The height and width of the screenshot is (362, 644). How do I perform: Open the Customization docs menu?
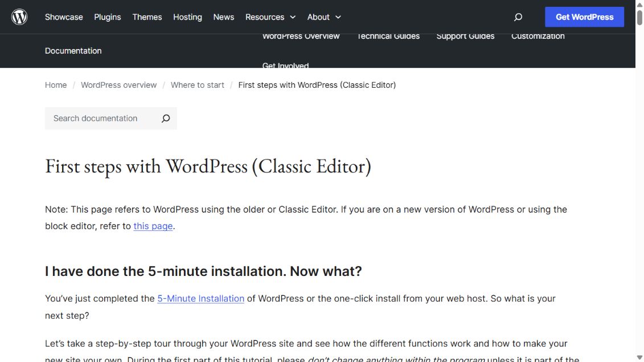click(538, 36)
